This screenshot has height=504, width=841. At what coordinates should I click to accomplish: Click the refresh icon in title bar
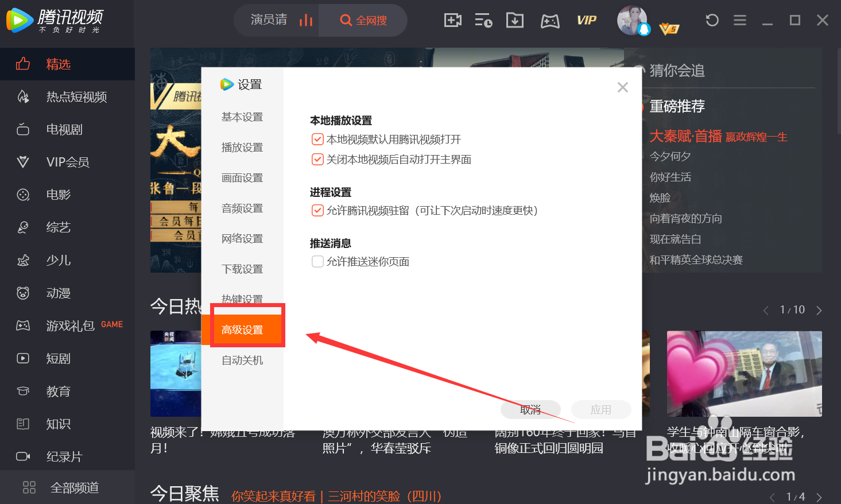(x=712, y=21)
